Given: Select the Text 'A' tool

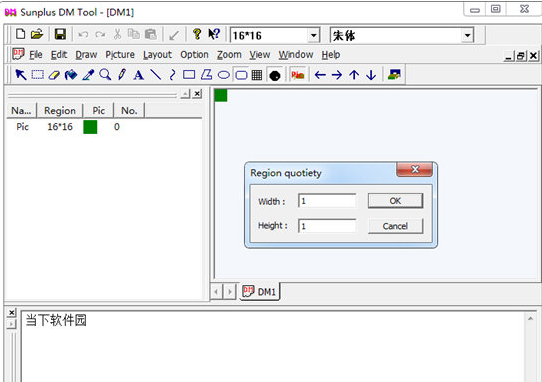Looking at the screenshot, I should [x=139, y=75].
